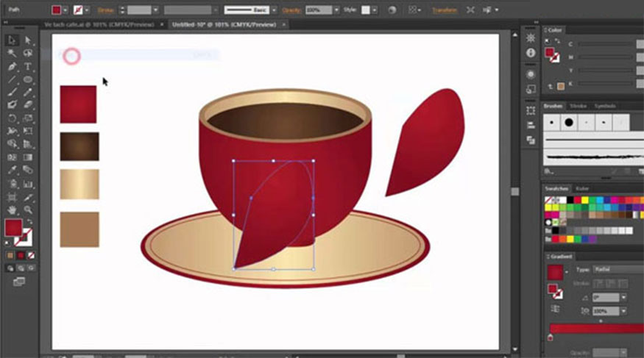Swap fill and stroke colors
This screenshot has width=644, height=358.
tap(28, 222)
